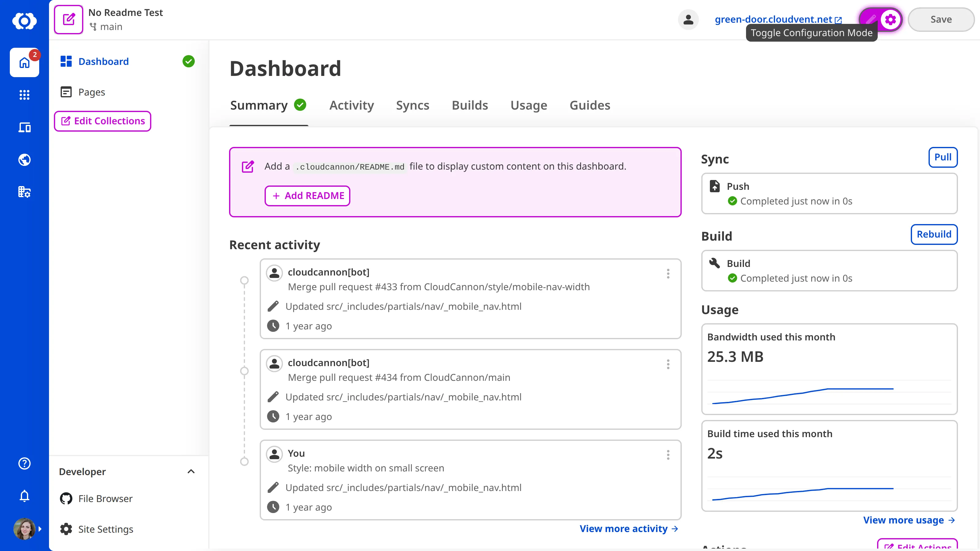The width and height of the screenshot is (980, 551).
Task: Switch to the Guides tab
Action: [590, 105]
